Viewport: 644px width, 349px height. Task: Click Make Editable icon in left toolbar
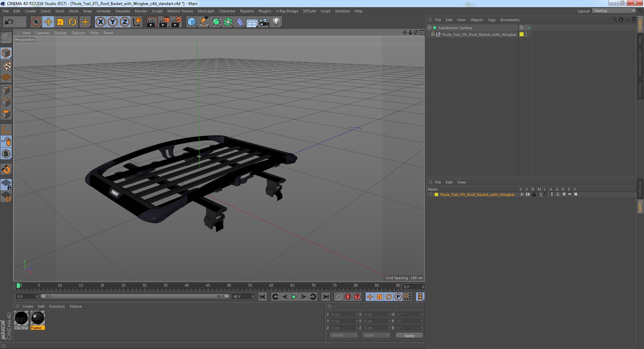click(x=6, y=38)
